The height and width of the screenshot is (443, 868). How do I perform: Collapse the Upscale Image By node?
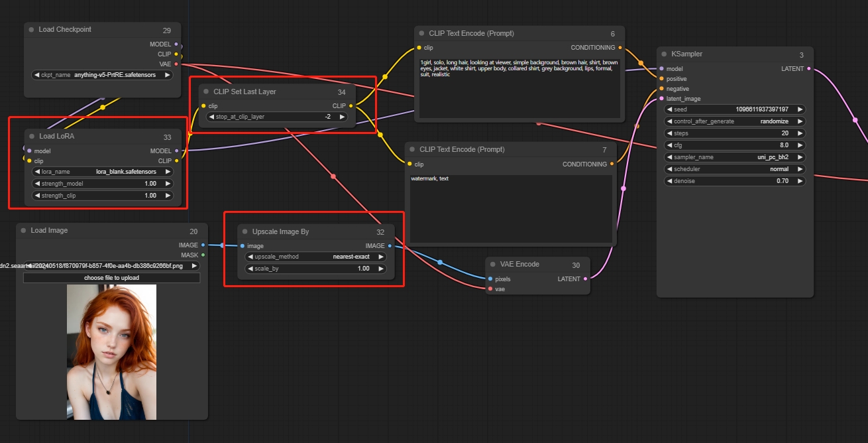(244, 232)
